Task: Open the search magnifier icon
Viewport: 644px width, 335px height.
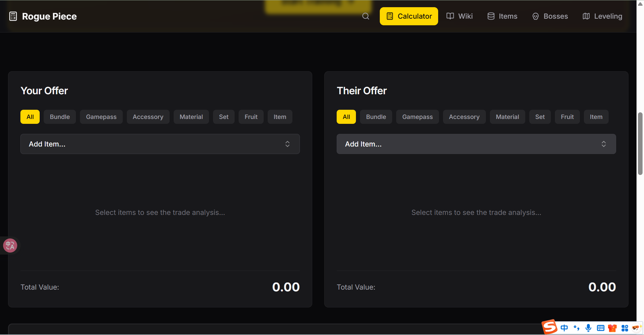Action: [365, 16]
